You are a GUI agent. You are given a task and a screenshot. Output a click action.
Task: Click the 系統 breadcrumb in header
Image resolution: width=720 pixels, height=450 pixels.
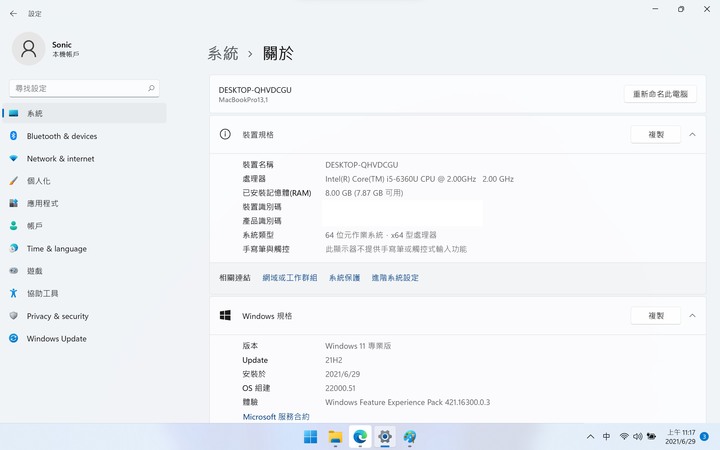[x=223, y=53]
